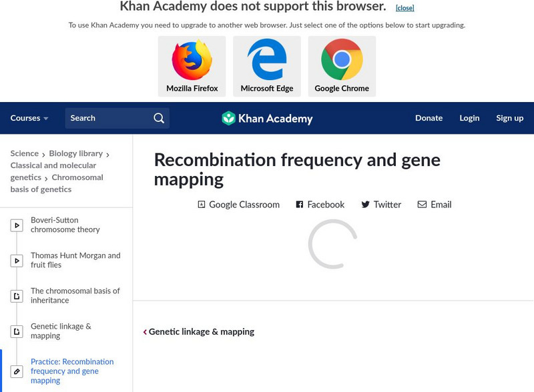Click the Sign up button

coord(509,118)
